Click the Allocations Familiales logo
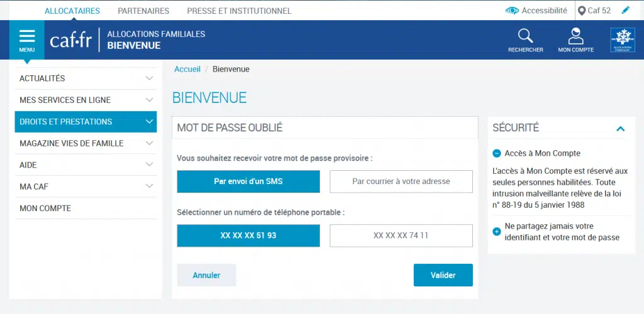This screenshot has width=644, height=314. [623, 40]
